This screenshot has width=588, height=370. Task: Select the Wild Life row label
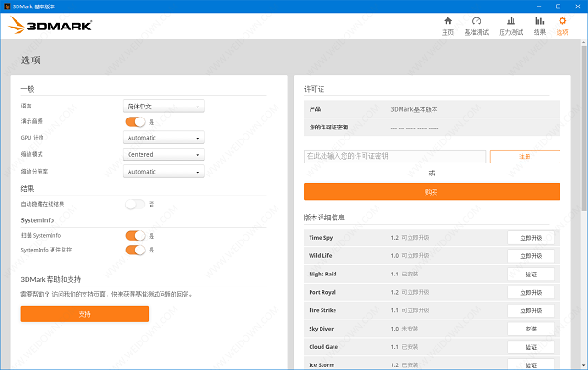pos(321,255)
